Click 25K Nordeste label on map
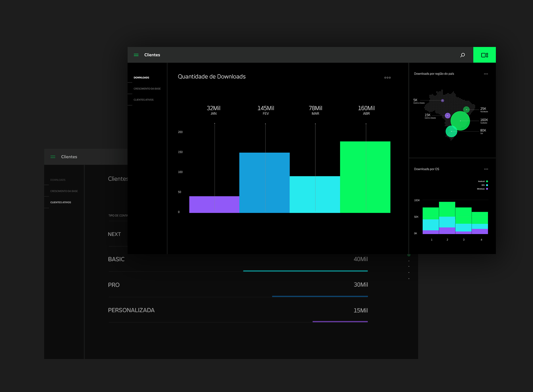Viewport: 533px width, 392px height. (484, 110)
